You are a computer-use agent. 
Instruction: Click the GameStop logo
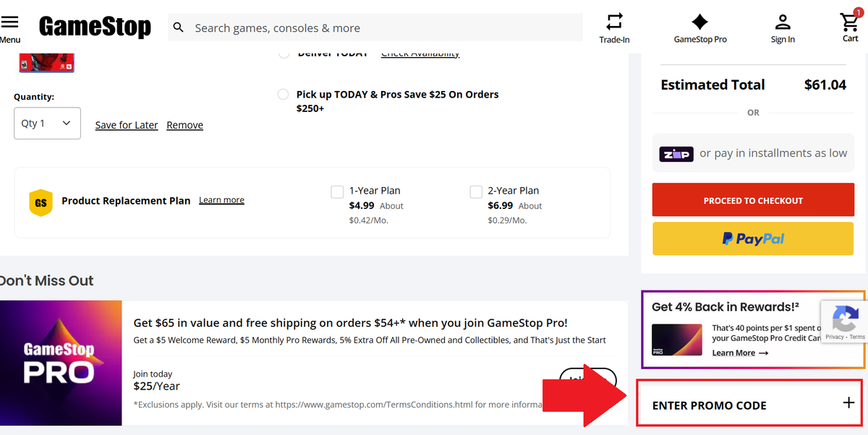click(95, 27)
